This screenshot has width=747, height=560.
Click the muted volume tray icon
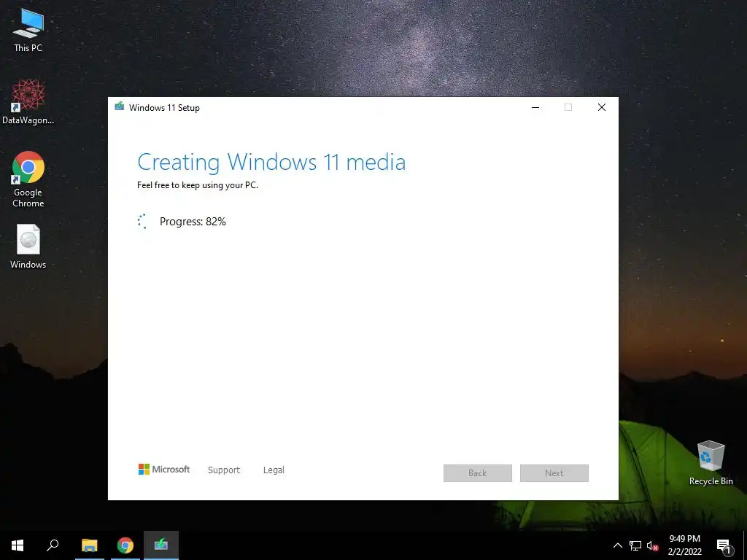tap(653, 545)
